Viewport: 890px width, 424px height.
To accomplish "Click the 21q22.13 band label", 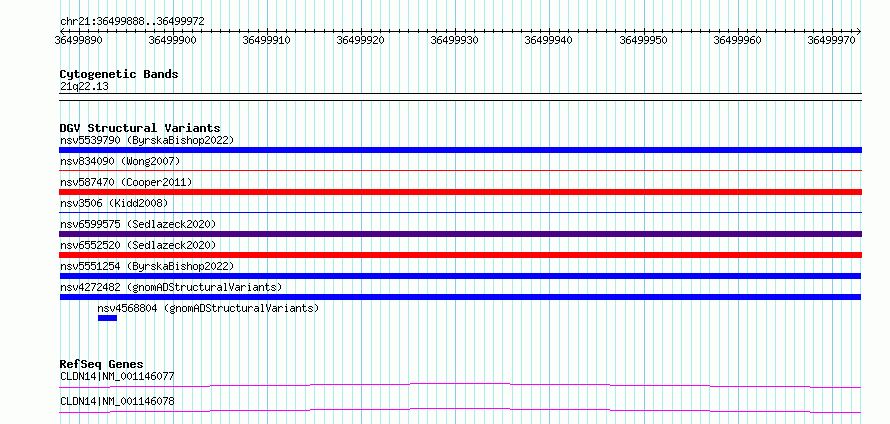I will [84, 87].
